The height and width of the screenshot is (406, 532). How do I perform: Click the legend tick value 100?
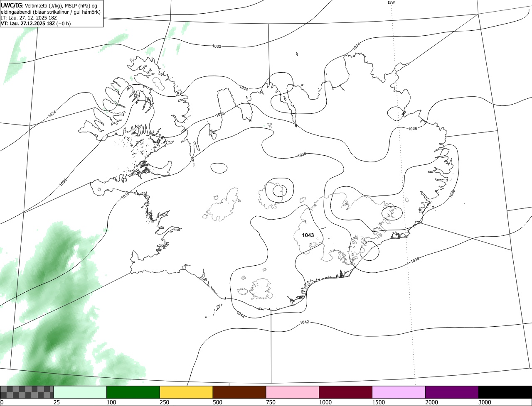point(111,402)
